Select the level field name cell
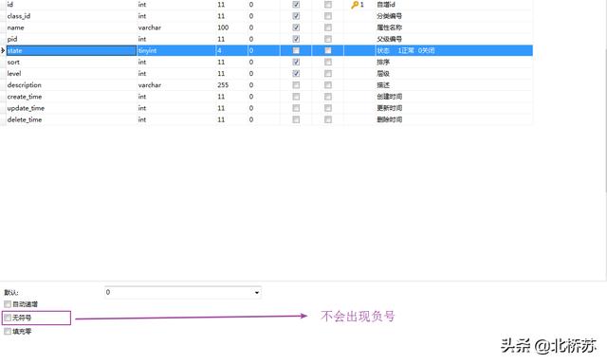Image resolution: width=607 pixels, height=364 pixels. [71, 74]
